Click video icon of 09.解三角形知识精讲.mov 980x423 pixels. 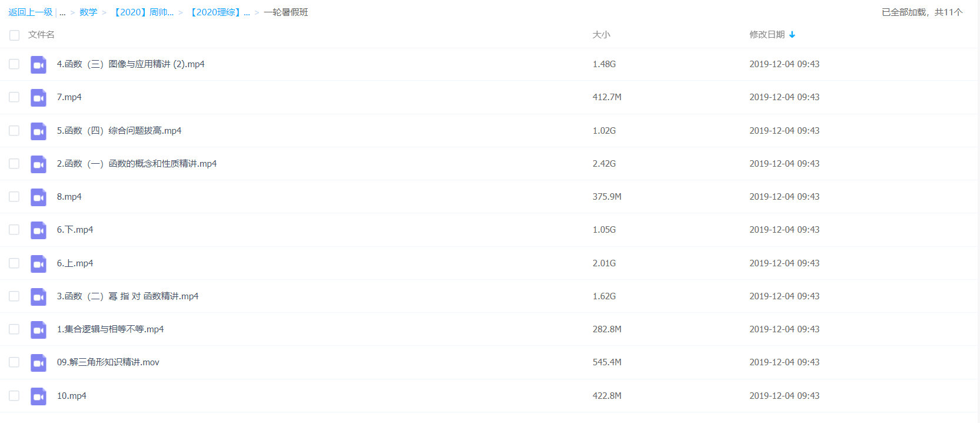[x=38, y=363]
